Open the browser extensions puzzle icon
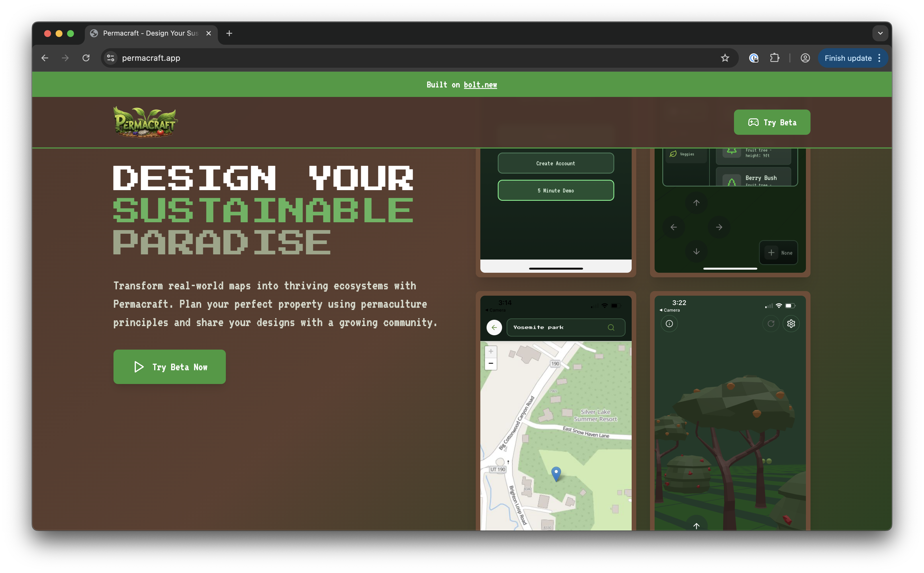This screenshot has width=924, height=573. (774, 58)
